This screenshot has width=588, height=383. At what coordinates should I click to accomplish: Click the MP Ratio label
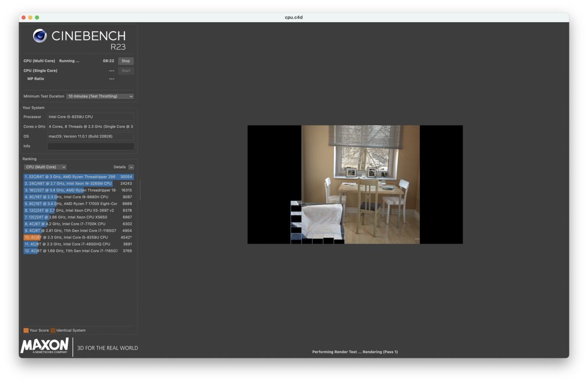(x=35, y=79)
